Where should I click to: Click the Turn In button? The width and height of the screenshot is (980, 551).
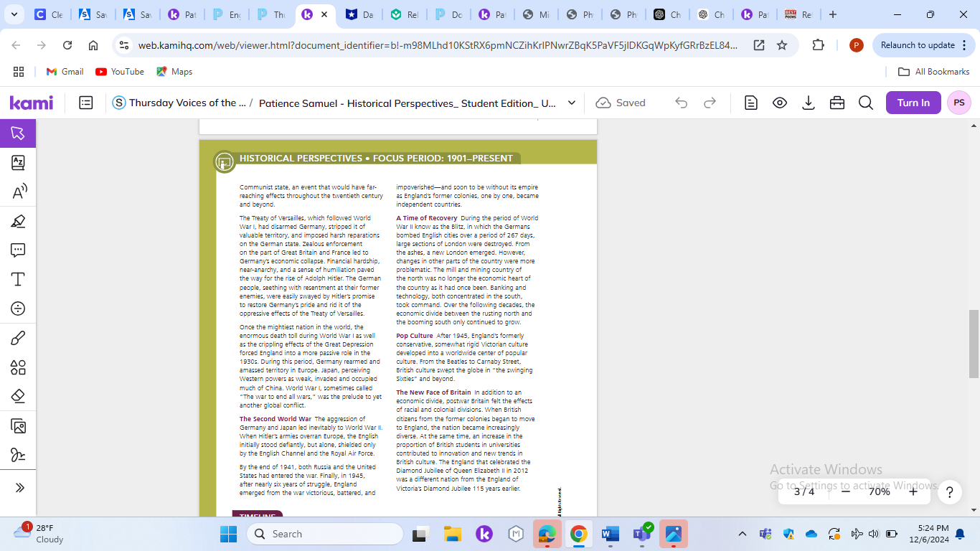click(913, 103)
